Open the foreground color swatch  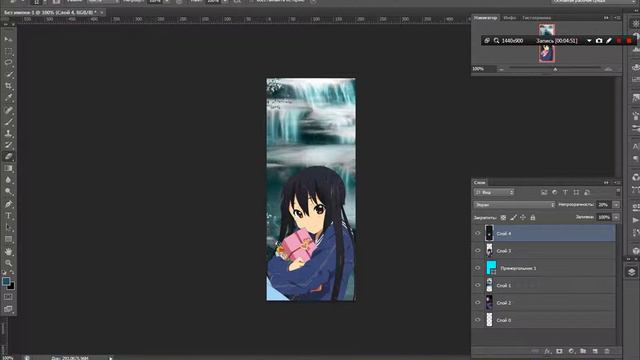[x=6, y=281]
